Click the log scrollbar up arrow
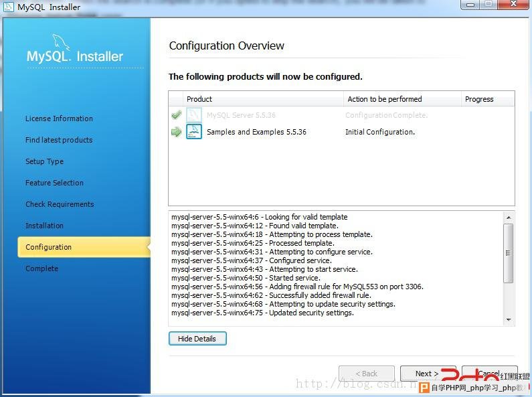 (509, 217)
